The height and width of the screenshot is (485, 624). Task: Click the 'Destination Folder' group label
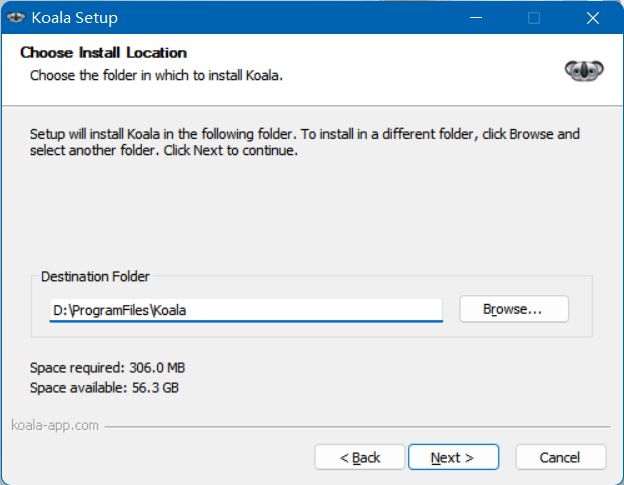coord(95,276)
